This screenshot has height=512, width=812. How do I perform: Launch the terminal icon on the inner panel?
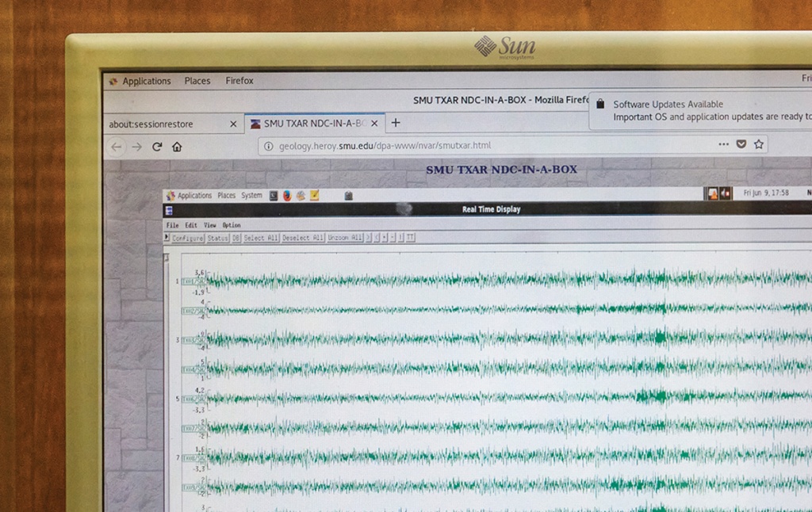click(273, 195)
